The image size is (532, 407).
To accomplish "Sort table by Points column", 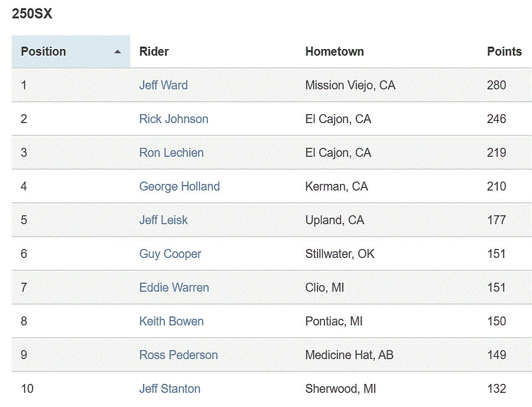I will point(504,51).
